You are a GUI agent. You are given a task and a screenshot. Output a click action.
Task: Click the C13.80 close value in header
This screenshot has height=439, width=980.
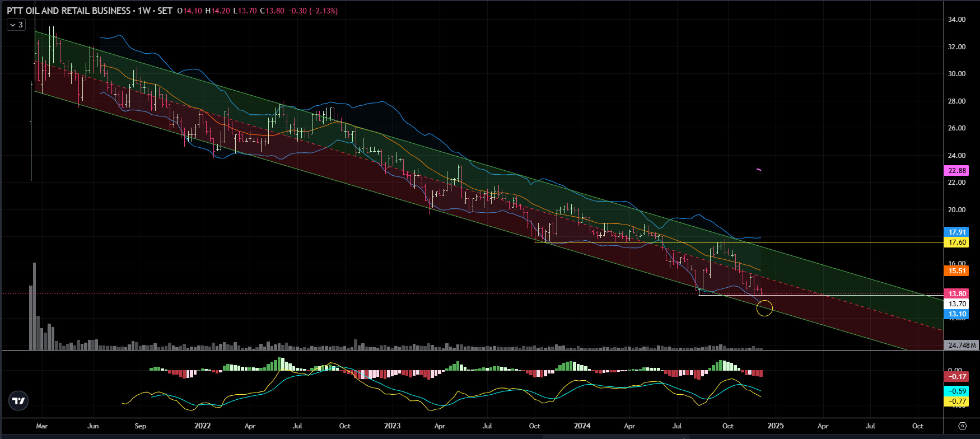(272, 11)
